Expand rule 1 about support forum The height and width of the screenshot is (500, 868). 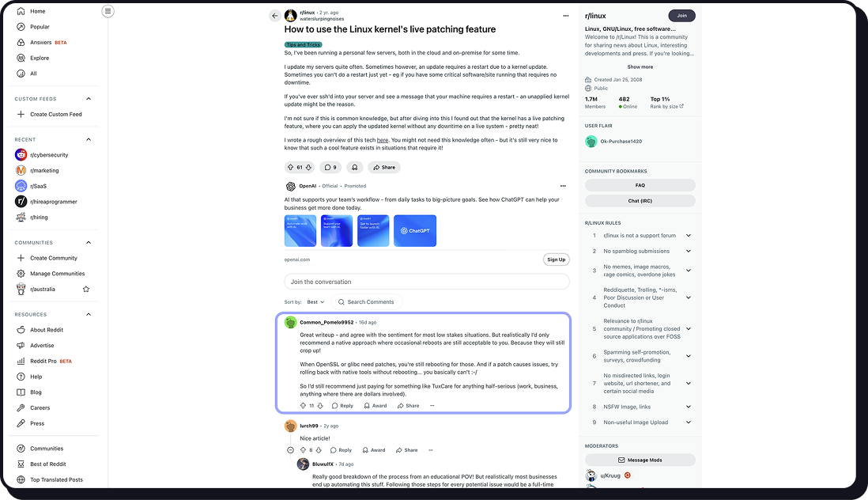tap(688, 235)
